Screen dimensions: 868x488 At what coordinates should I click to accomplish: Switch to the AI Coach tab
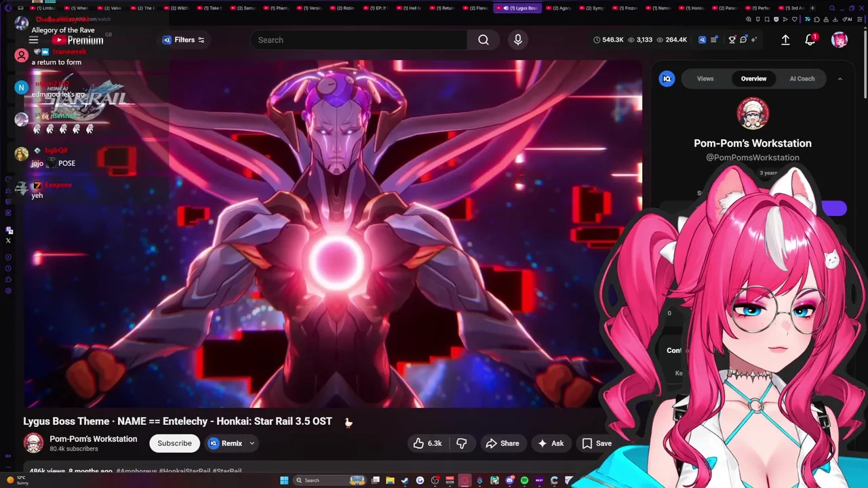point(802,79)
